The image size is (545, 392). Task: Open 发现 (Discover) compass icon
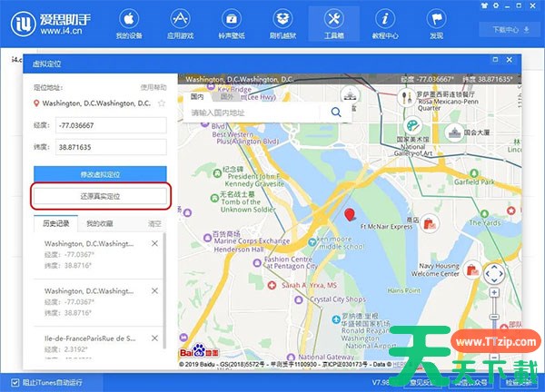[437, 24]
